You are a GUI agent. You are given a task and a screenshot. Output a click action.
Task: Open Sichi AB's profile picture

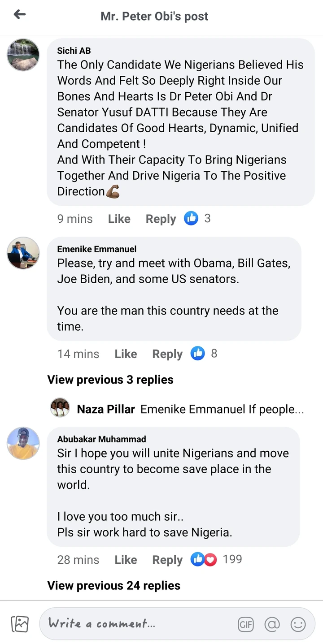point(23,55)
